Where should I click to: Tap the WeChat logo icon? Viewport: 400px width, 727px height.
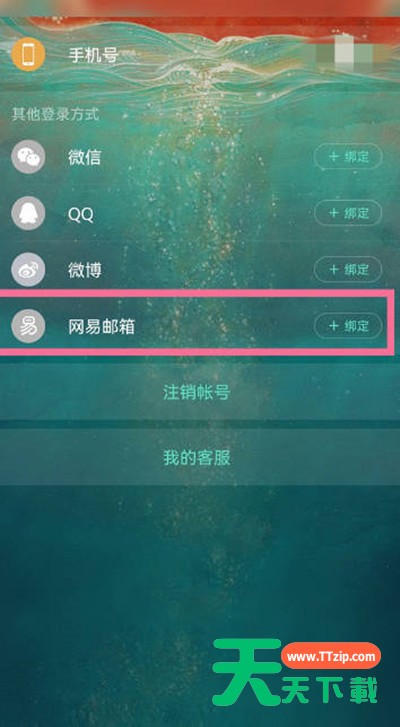28,157
